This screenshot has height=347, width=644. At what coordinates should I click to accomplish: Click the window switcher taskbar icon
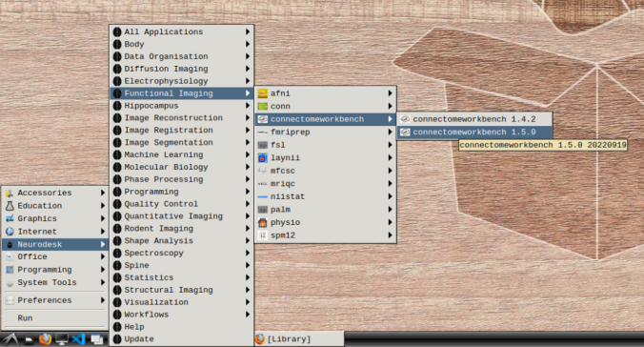tap(96, 339)
